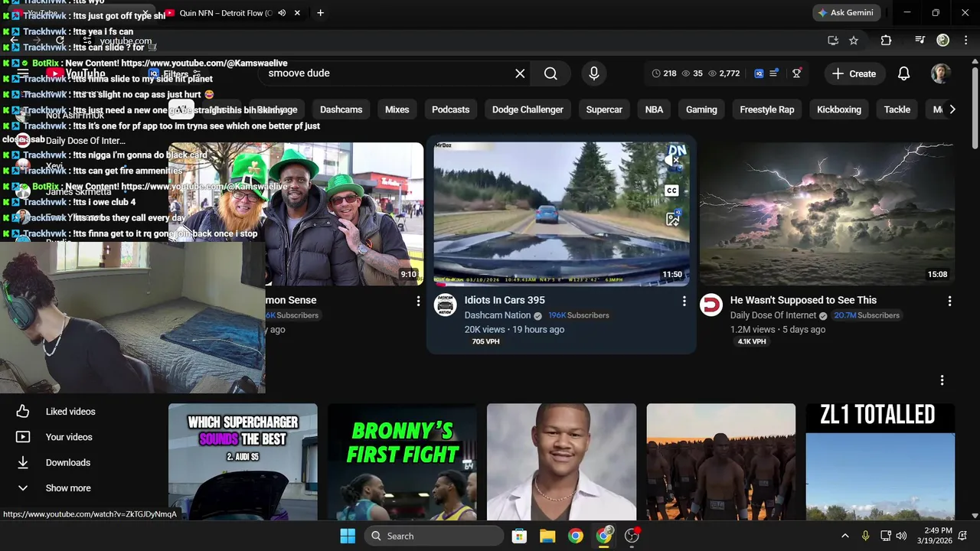Click the vidIQ thumbnail icon on dashcam preview
The image size is (980, 551).
672,219
